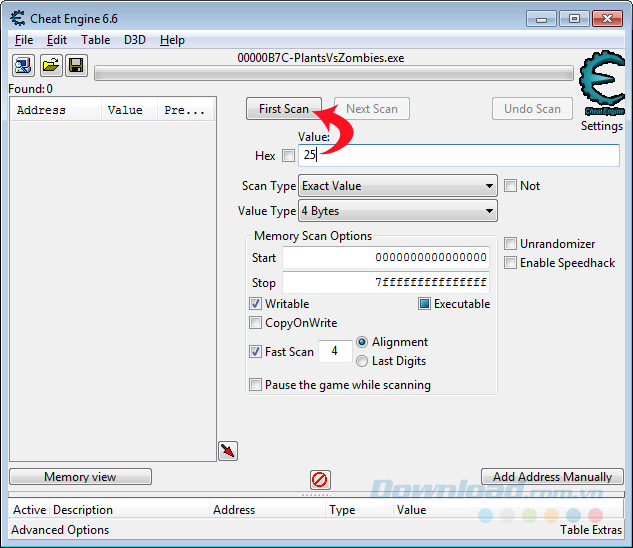Click the Start address field

386,258
